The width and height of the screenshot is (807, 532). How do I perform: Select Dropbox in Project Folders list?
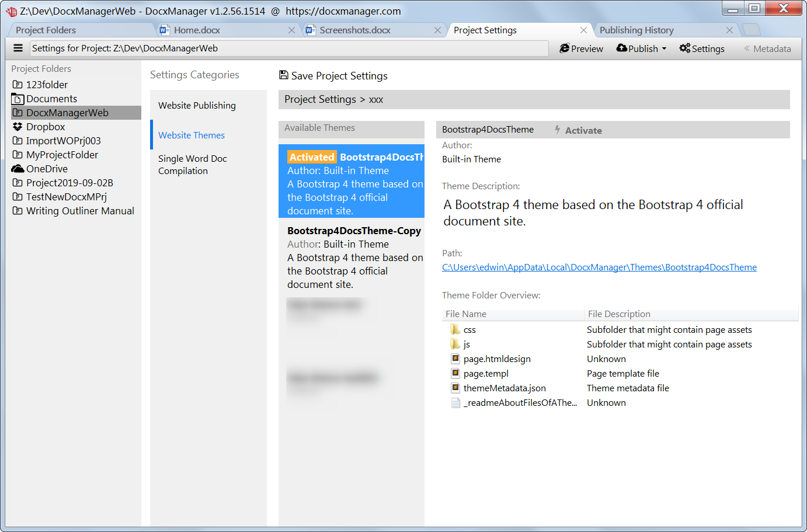pos(76,127)
